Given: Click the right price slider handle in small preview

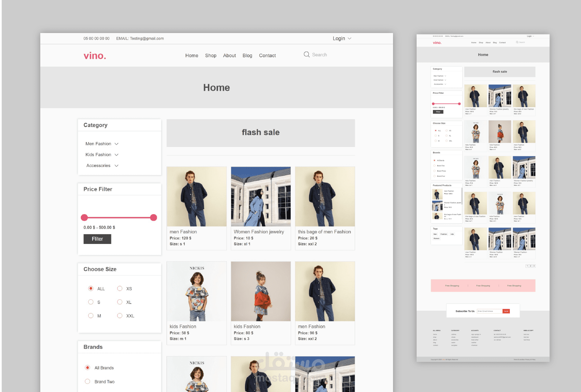Looking at the screenshot, I should click(x=459, y=104).
